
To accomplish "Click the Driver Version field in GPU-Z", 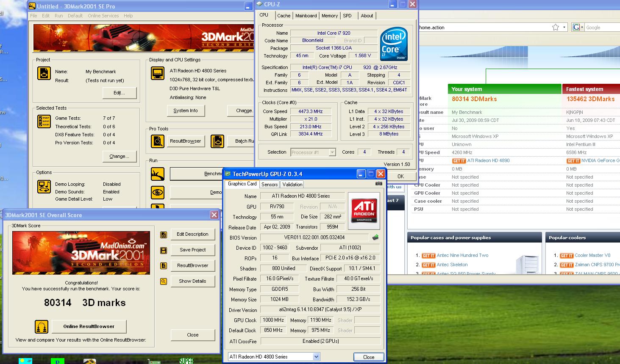I will point(320,310).
